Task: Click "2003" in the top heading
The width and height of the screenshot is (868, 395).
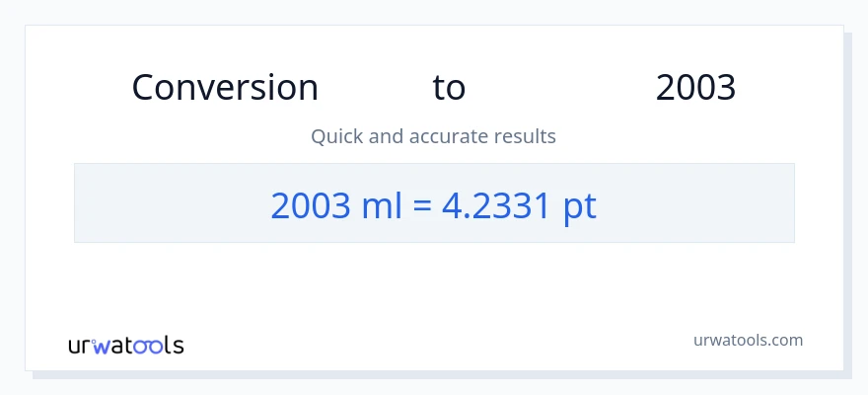Action: 695,88
